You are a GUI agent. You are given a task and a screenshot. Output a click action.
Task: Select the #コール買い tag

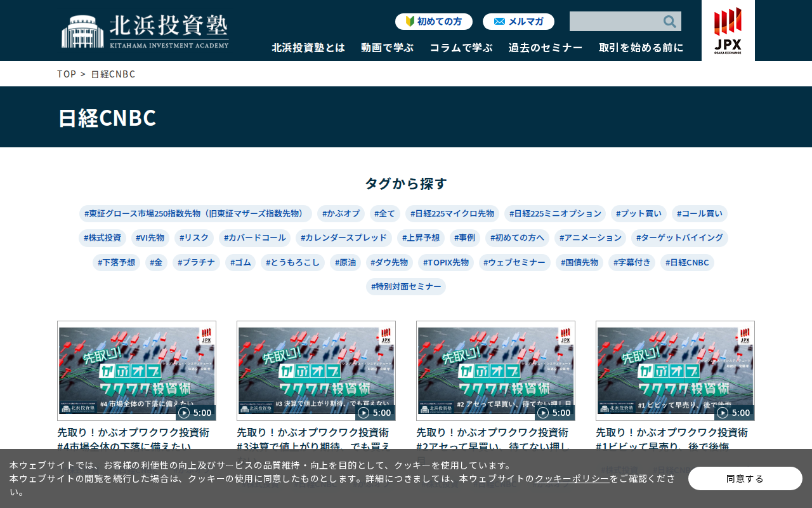tap(700, 213)
